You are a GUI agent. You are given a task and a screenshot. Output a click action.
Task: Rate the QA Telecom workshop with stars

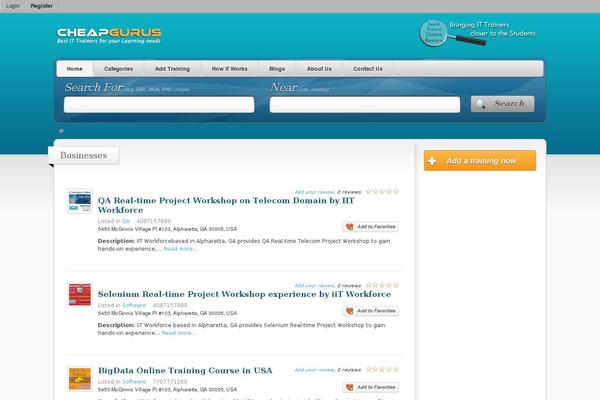click(x=382, y=191)
